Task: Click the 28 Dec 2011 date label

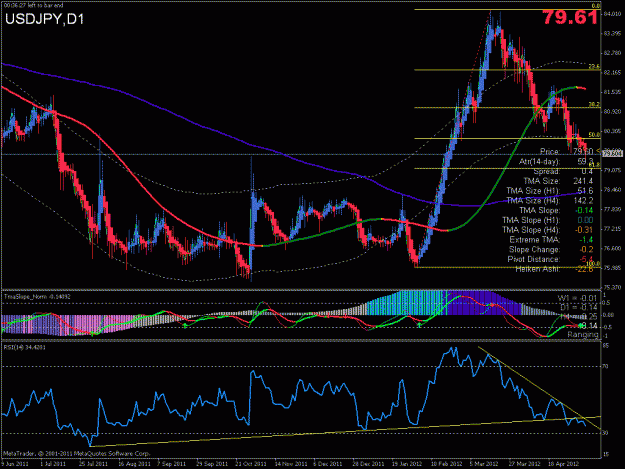Action: (x=368, y=464)
